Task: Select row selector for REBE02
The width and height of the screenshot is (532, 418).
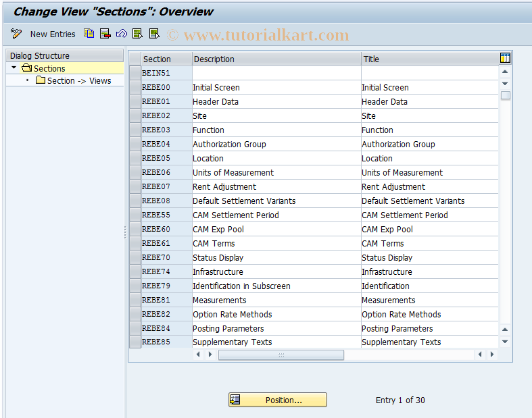Action: coord(135,115)
